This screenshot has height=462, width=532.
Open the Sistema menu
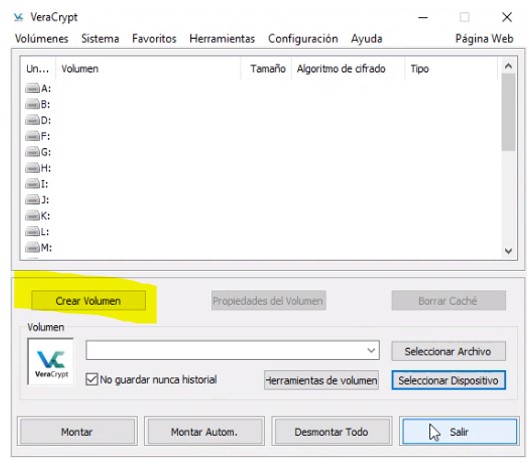100,39
